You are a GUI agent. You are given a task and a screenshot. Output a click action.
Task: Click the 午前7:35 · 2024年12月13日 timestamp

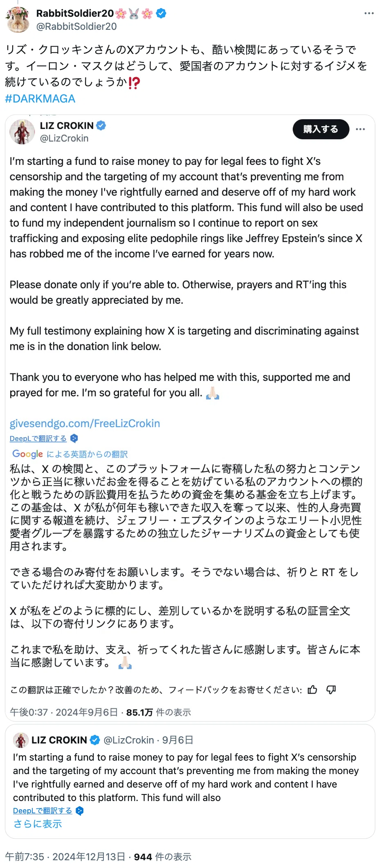click(x=65, y=856)
